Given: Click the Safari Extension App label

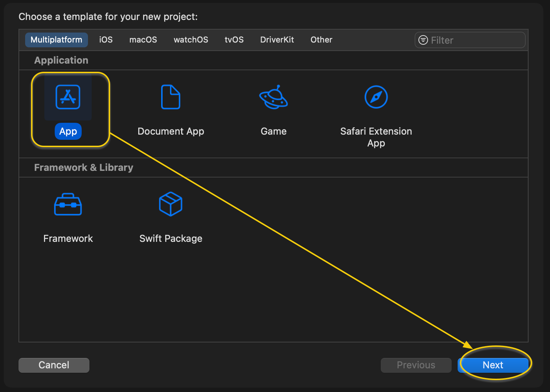Looking at the screenshot, I should 376,137.
